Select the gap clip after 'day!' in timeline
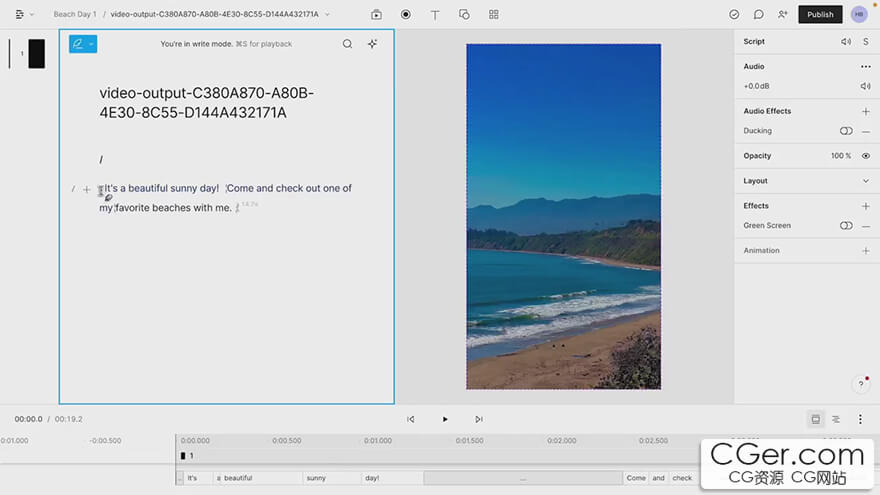880x495 pixels. (523, 478)
